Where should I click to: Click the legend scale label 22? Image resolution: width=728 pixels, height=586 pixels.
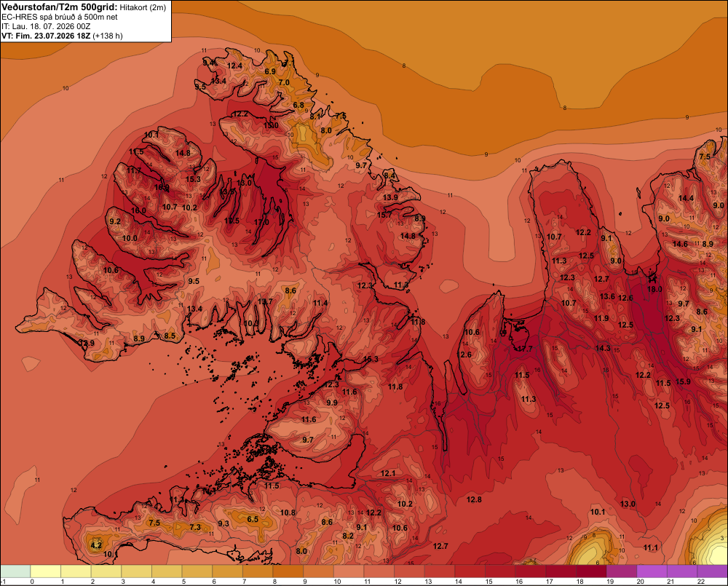tap(701, 582)
